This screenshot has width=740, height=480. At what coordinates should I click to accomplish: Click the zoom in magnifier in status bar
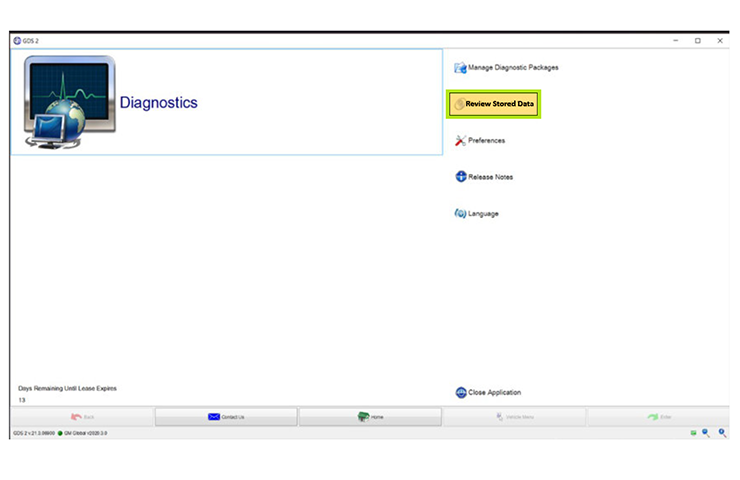[x=721, y=433]
